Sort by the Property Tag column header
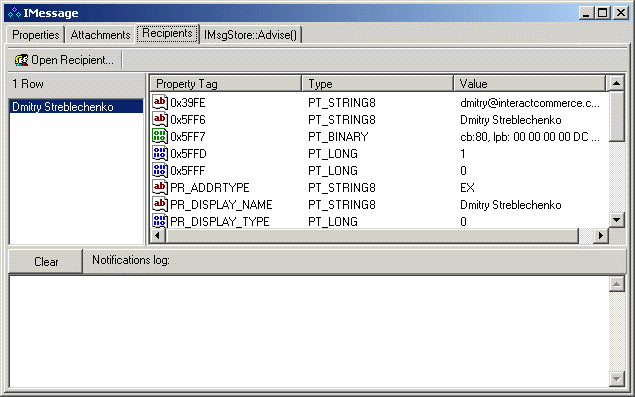Screen dimensions: 635x397 click(226, 84)
